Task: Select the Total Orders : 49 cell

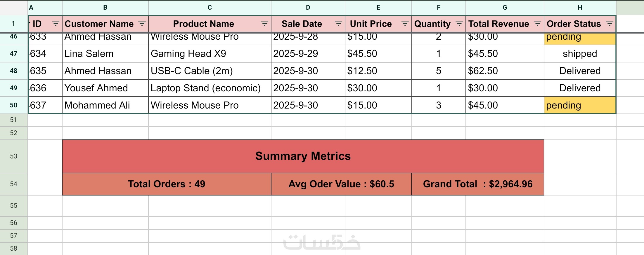Action: click(167, 184)
